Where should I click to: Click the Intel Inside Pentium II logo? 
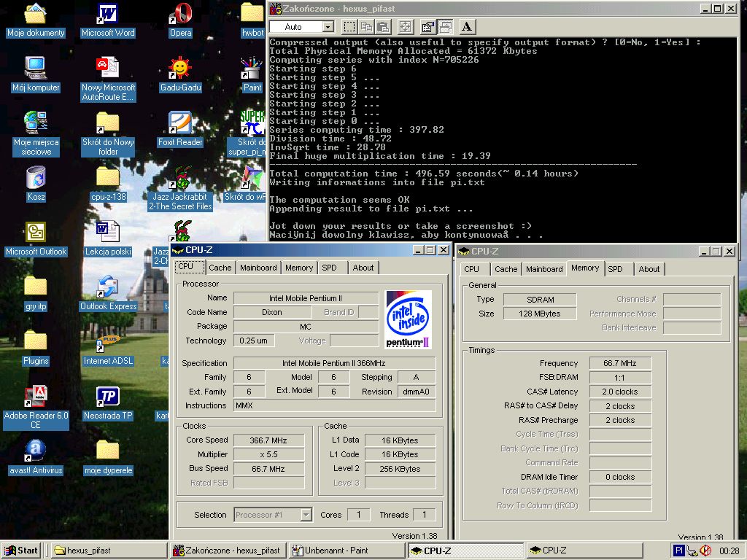(x=409, y=319)
